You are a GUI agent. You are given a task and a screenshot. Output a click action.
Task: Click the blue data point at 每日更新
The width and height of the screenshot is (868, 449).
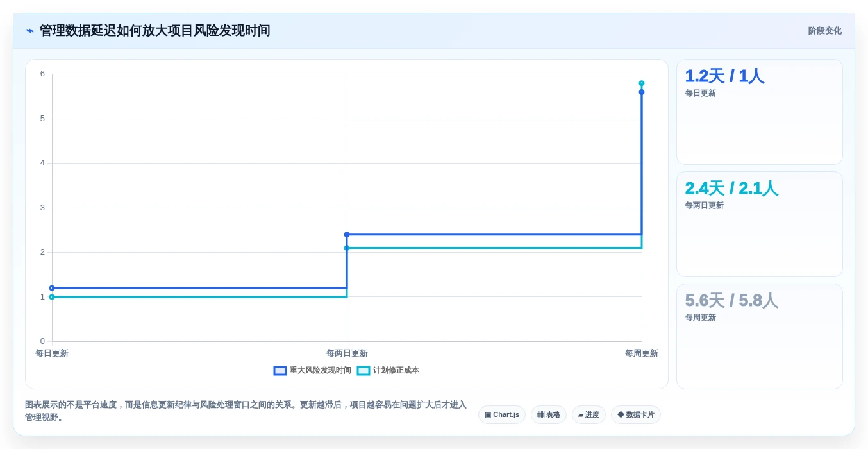(52, 288)
